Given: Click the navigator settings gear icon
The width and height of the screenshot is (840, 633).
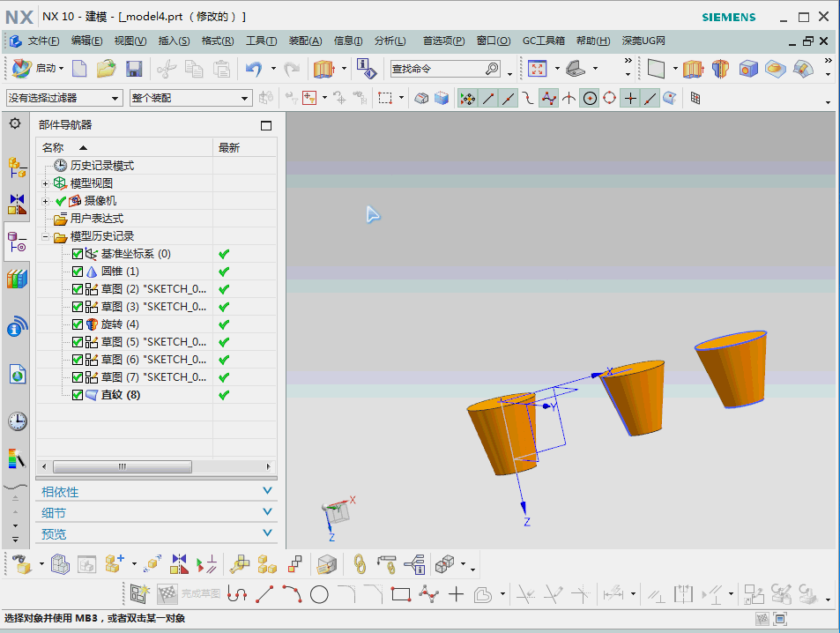Looking at the screenshot, I should pyautogui.click(x=15, y=123).
